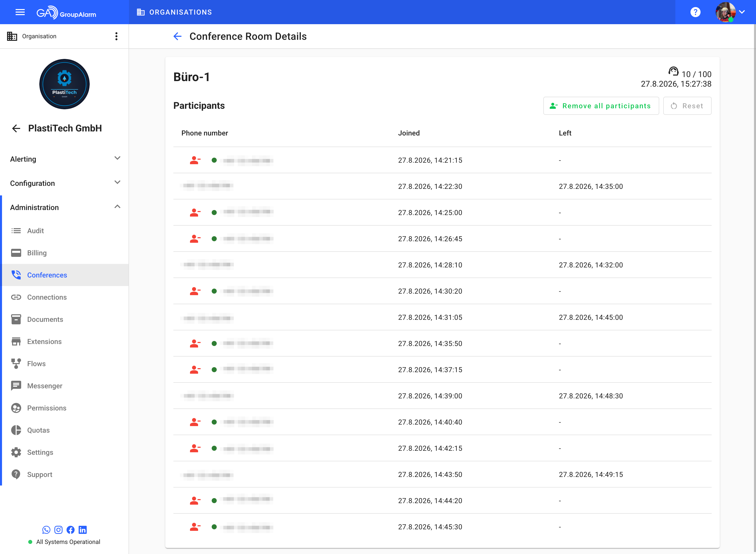Click the Instagram icon in the footer
The width and height of the screenshot is (756, 554).
pyautogui.click(x=58, y=530)
